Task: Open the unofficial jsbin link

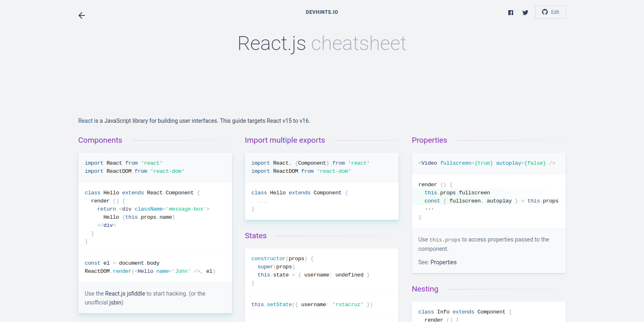Action: [115, 302]
